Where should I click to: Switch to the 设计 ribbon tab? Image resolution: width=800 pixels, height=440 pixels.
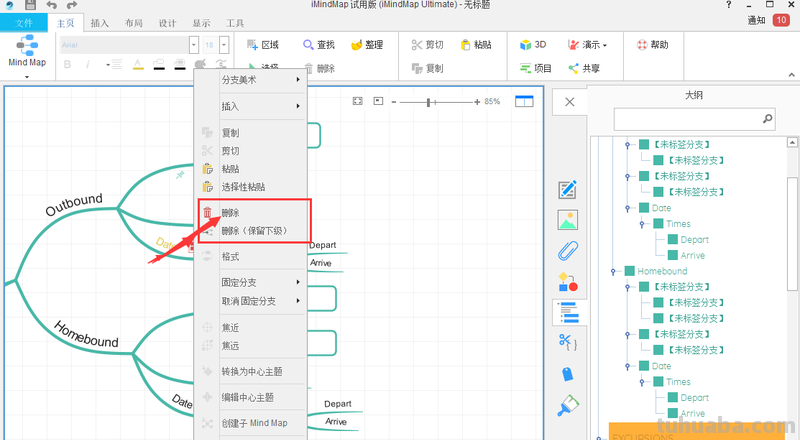[167, 23]
